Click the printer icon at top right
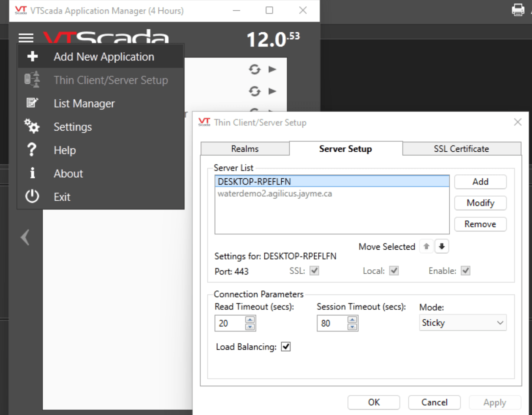The width and height of the screenshot is (532, 415). [518, 10]
